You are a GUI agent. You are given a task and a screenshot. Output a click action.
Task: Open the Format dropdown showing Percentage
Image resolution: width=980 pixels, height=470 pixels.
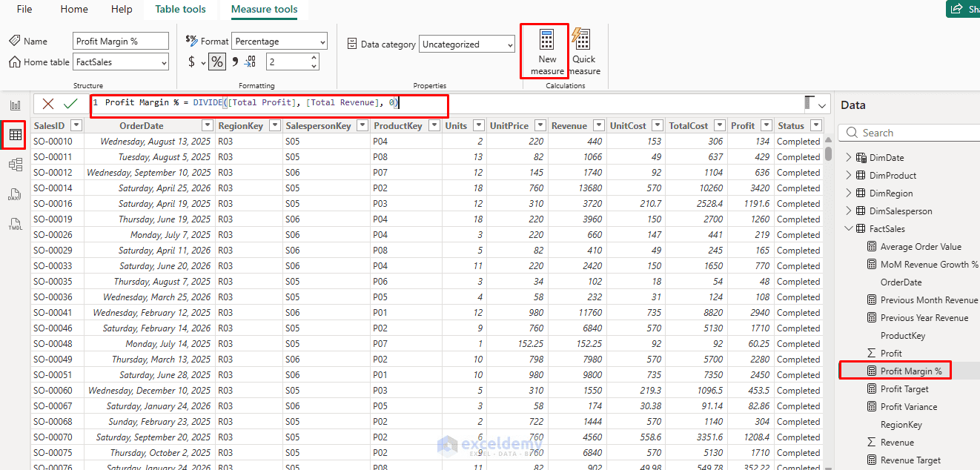click(x=279, y=42)
